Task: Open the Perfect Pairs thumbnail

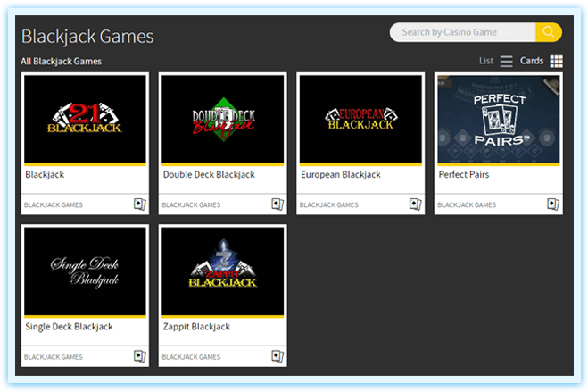Action: pos(499,120)
